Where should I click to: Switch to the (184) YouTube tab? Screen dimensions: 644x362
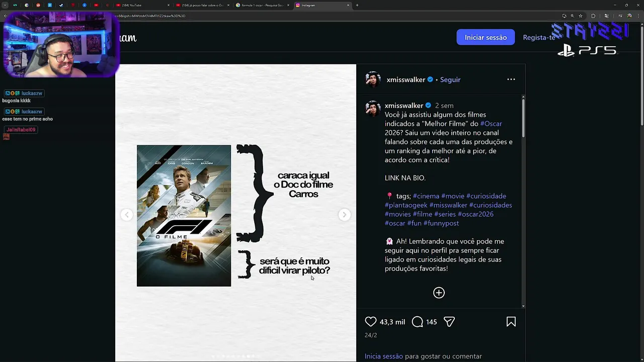click(x=143, y=5)
